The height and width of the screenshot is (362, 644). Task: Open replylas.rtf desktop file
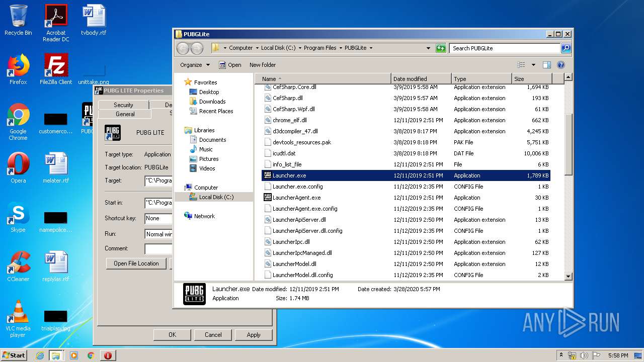(56, 266)
